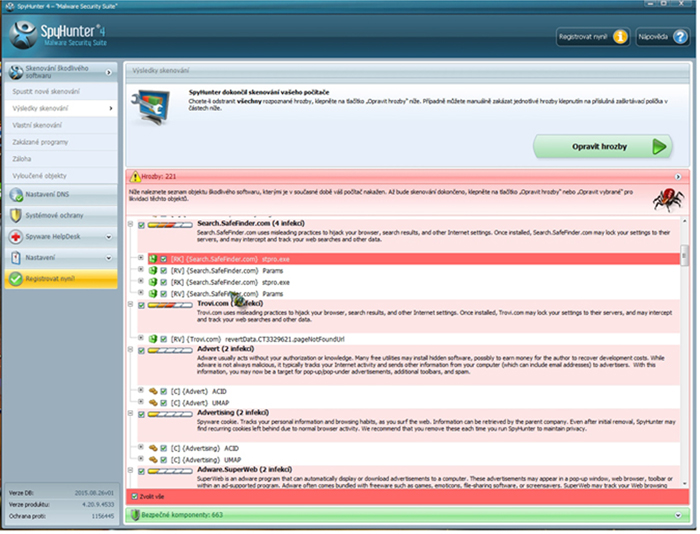
Task: Uncheck the Search.SafeFinder.com group checkbox
Action: click(x=141, y=224)
